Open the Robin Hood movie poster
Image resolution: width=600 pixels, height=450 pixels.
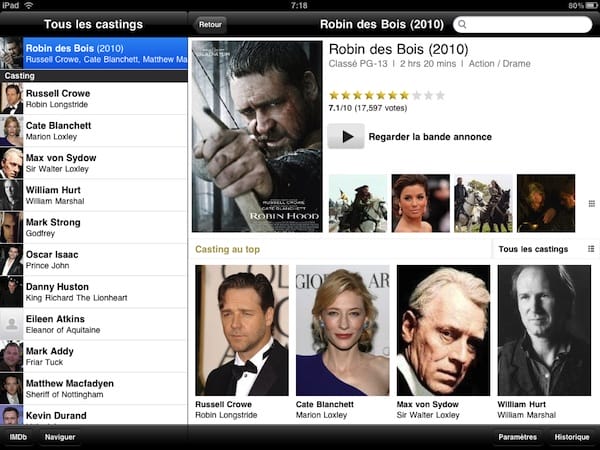(x=256, y=136)
